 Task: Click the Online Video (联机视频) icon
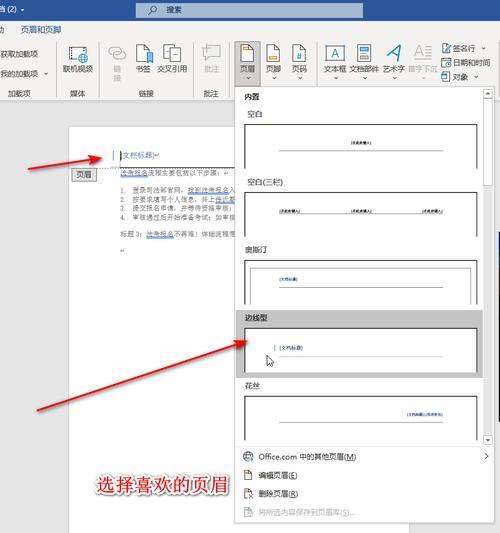click(x=78, y=59)
